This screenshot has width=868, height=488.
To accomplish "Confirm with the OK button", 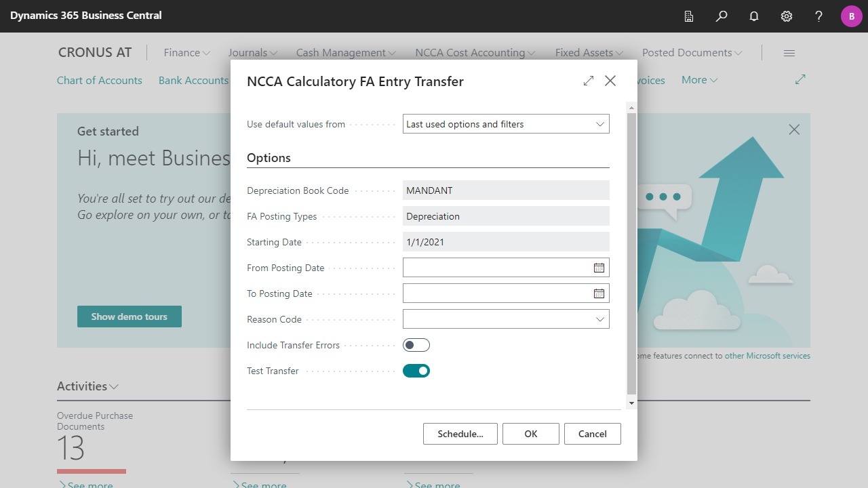I will 531,434.
